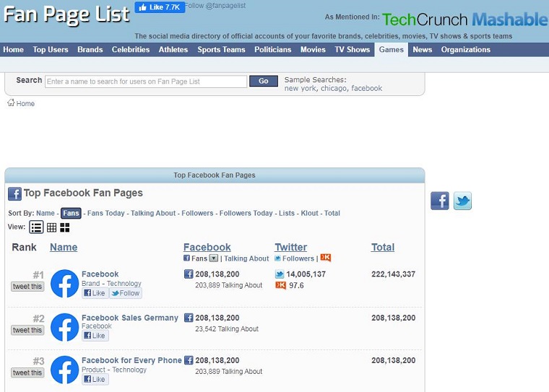Open the Twitter share icon in the sidebar
The image size is (549, 392).
click(462, 201)
